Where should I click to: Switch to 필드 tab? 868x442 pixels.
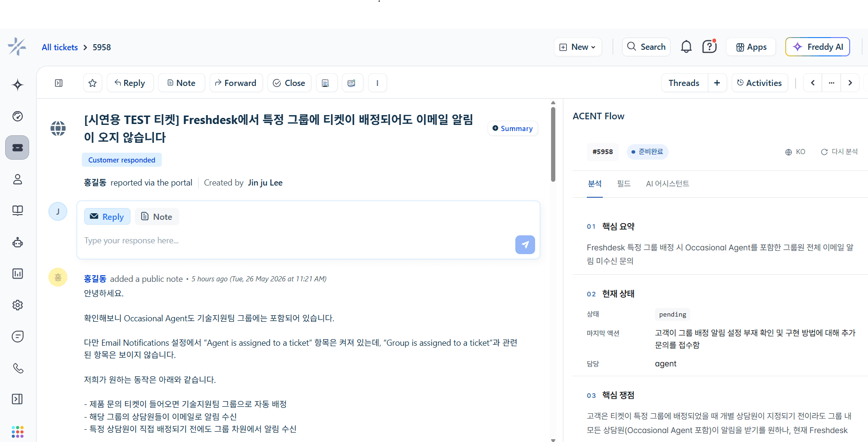pos(624,184)
